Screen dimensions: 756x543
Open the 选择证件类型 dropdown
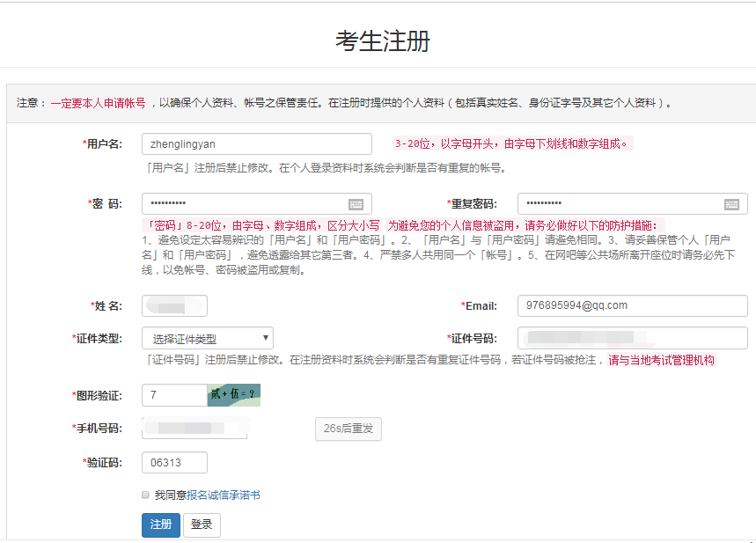click(x=208, y=339)
